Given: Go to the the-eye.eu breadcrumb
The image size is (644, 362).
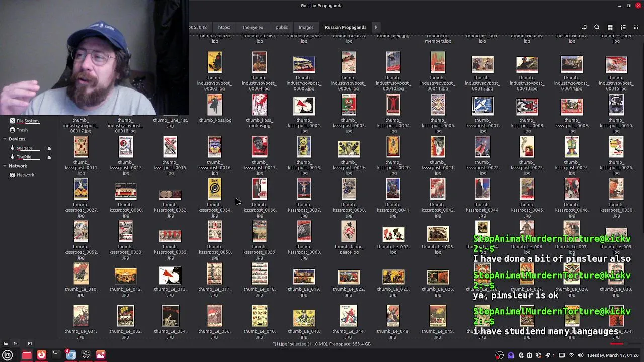Looking at the screenshot, I should (x=253, y=27).
